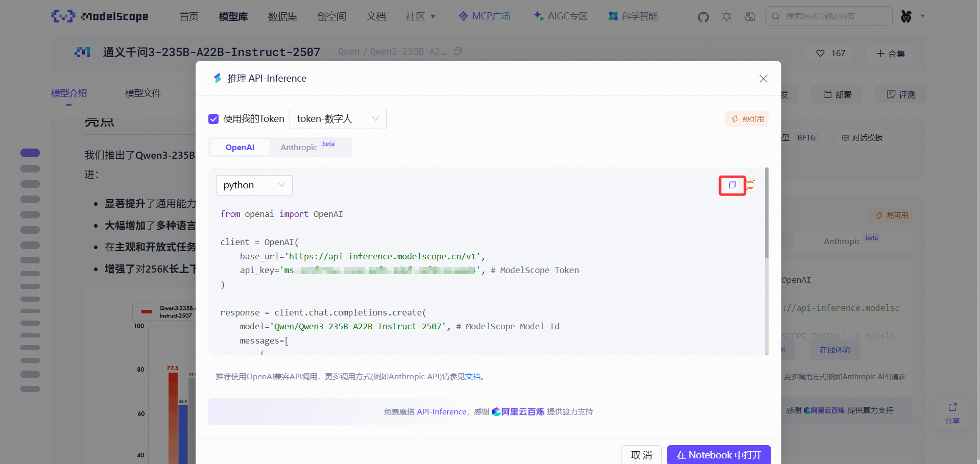Click the 取消 button
This screenshot has width=980, height=464.
pos(641,455)
